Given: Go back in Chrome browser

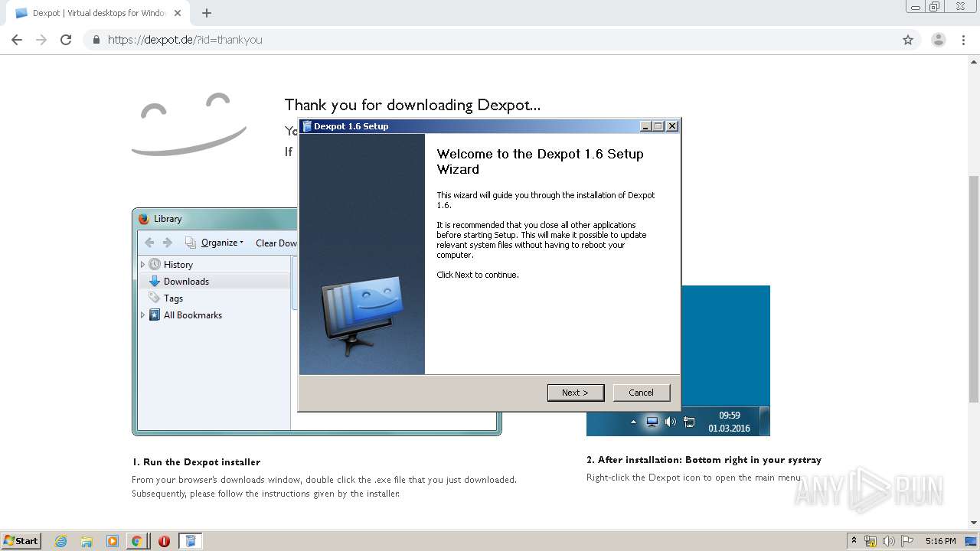Looking at the screenshot, I should [x=17, y=40].
